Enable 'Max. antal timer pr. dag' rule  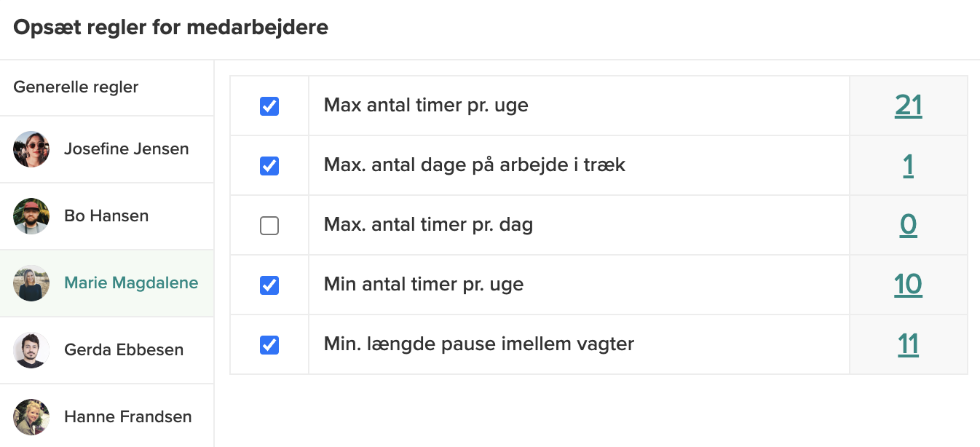point(269,225)
